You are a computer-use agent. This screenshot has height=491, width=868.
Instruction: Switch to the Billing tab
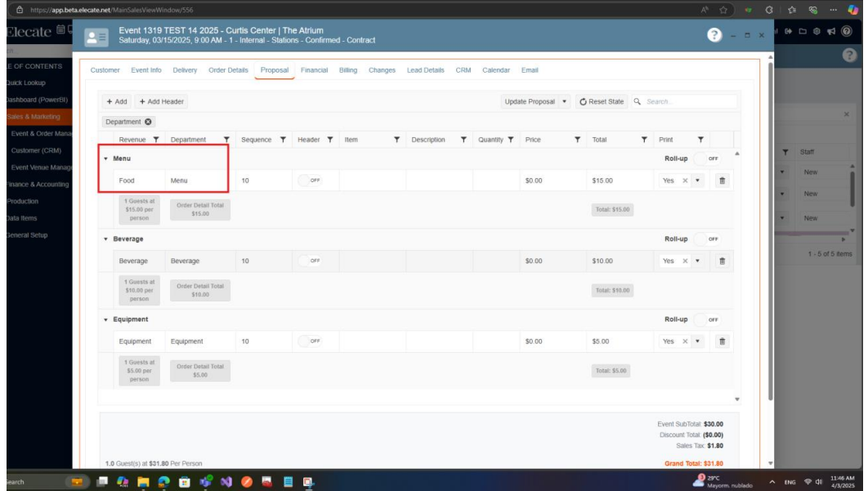pos(348,70)
